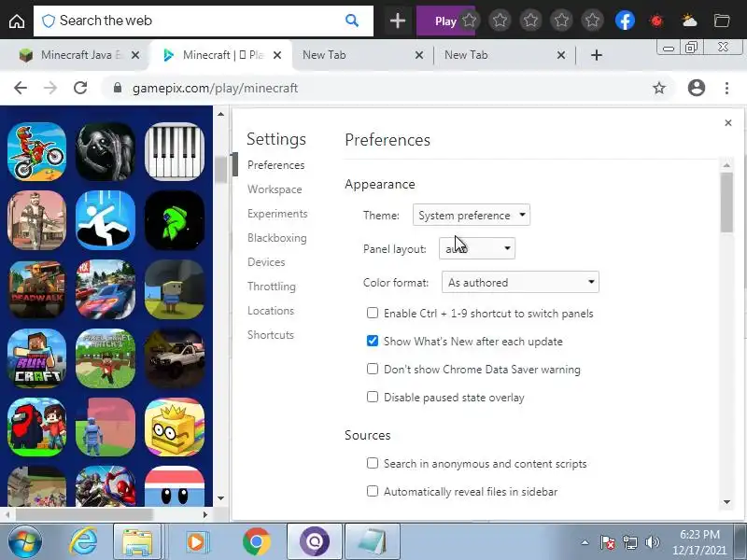Open the Theme dropdown
The width and height of the screenshot is (747, 560).
(x=472, y=215)
